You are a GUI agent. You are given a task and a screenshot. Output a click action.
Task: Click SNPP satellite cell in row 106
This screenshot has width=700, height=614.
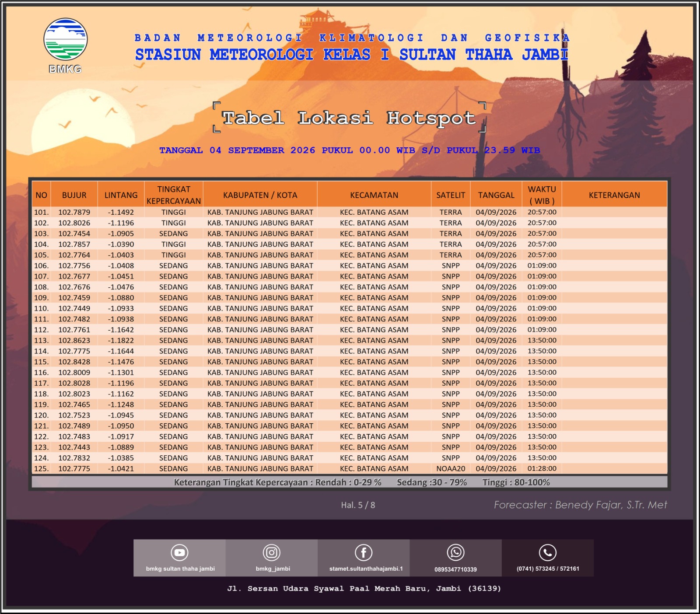[x=451, y=265]
